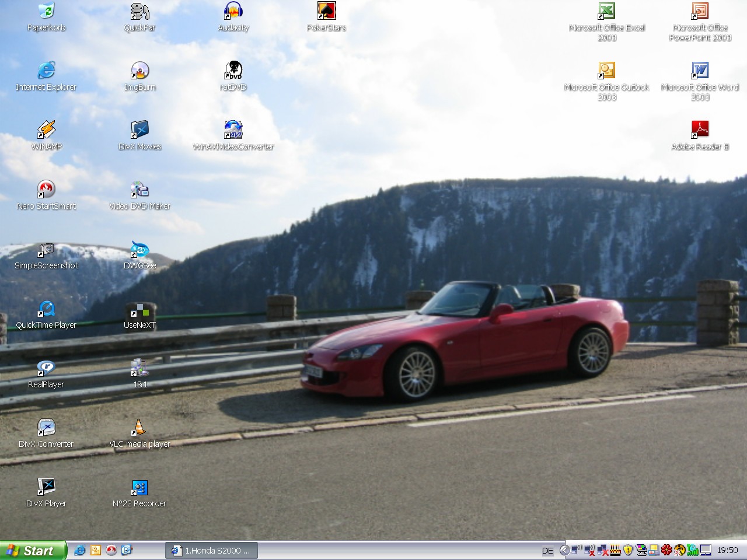Select the Papierkorb recycle bin
Viewport: 747px width, 560px height.
pyautogui.click(x=46, y=12)
